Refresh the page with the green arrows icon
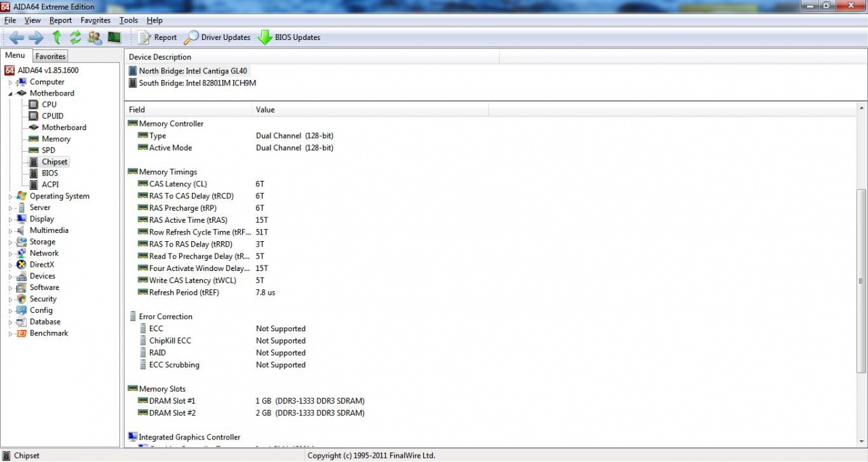 click(75, 38)
